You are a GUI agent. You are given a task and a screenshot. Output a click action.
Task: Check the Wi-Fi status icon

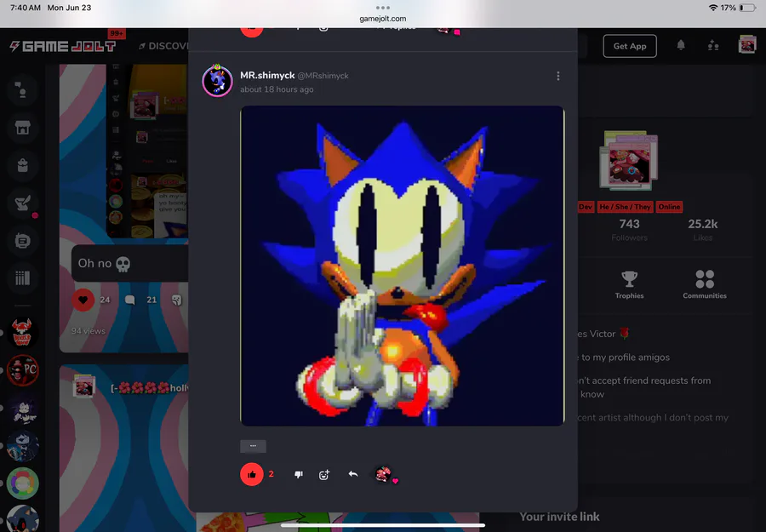712,8
